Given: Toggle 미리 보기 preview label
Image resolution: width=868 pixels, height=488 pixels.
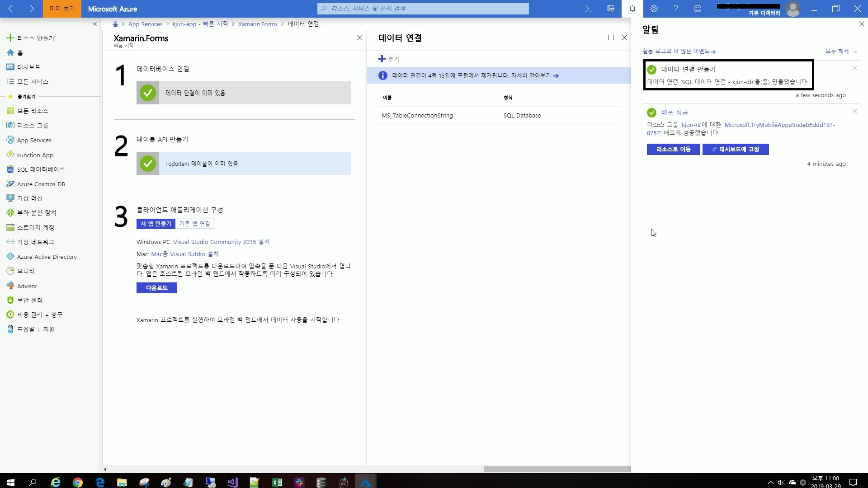Looking at the screenshot, I should (x=62, y=9).
